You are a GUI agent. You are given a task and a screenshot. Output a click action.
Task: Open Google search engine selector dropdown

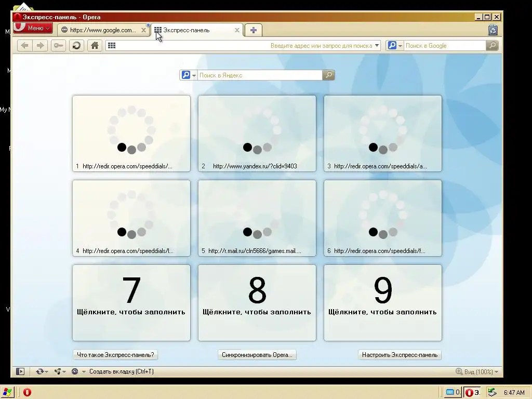[x=395, y=46]
